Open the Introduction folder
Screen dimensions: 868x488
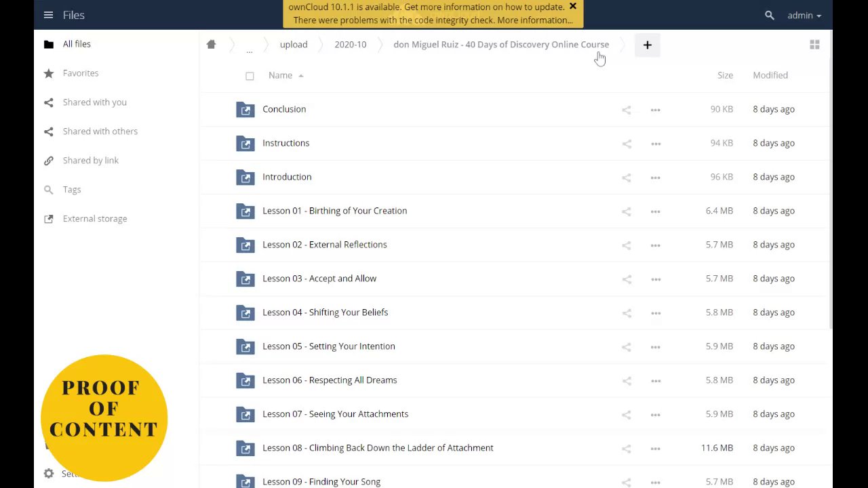click(287, 177)
